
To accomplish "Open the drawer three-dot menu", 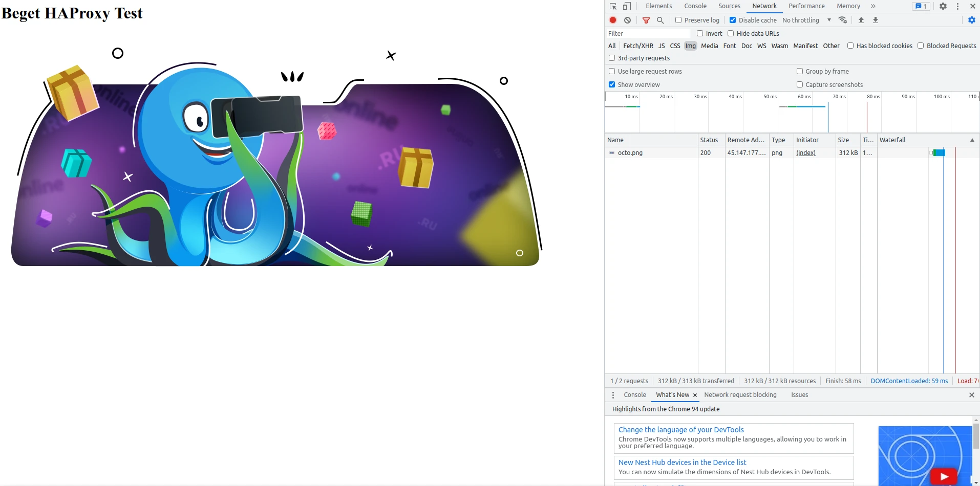I will click(x=613, y=395).
